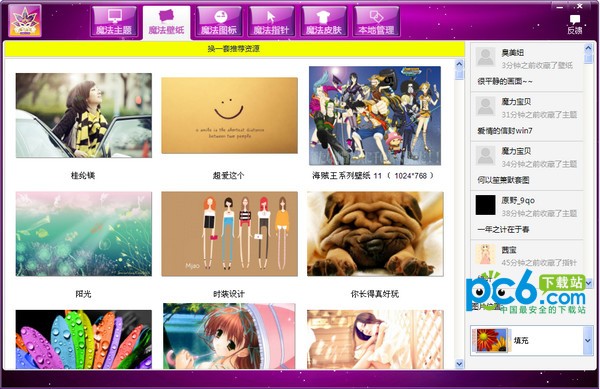
Task: Click the 一年之计在于春 theme link
Action: click(503, 229)
